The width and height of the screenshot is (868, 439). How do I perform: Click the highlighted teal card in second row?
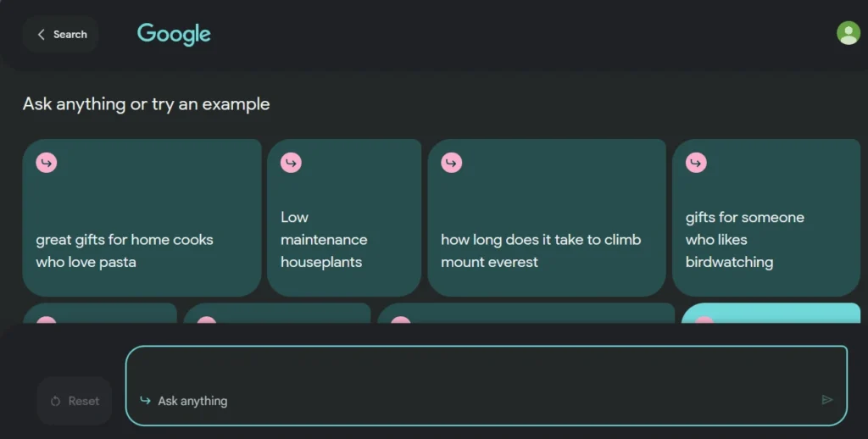click(771, 314)
